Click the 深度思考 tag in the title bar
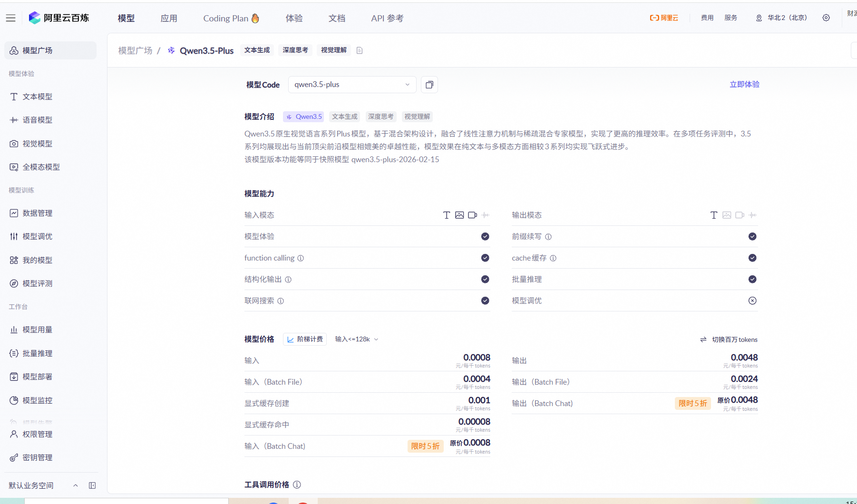Image resolution: width=857 pixels, height=504 pixels. 295,50
